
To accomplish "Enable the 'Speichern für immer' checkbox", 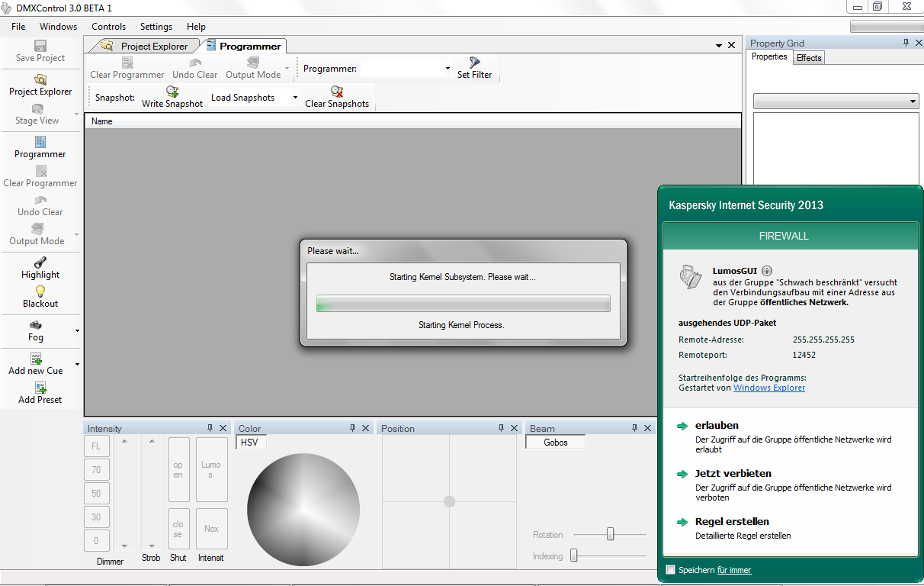I will pyautogui.click(x=671, y=570).
